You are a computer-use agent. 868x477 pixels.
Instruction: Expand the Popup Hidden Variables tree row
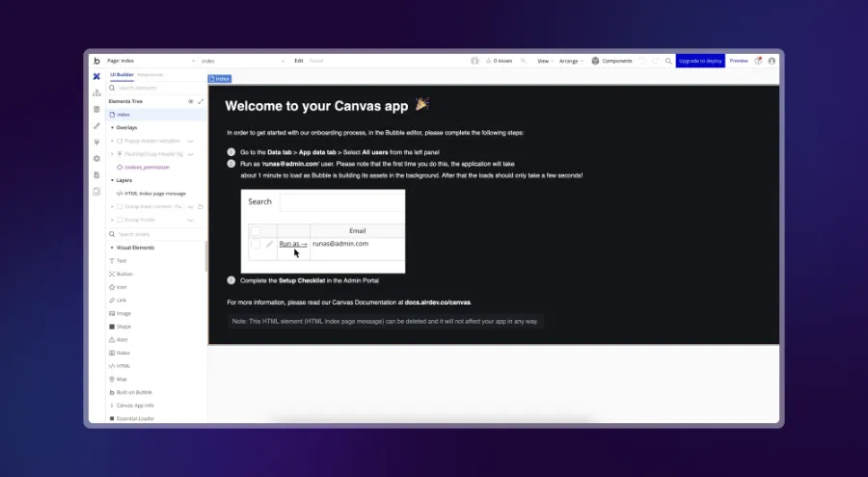(113, 141)
